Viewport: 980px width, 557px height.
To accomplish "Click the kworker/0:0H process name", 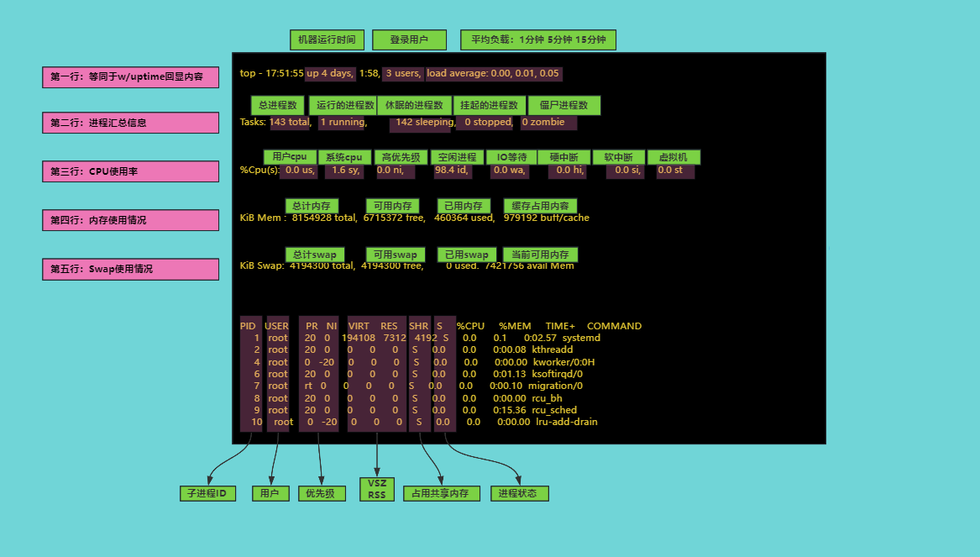I will click(x=563, y=362).
